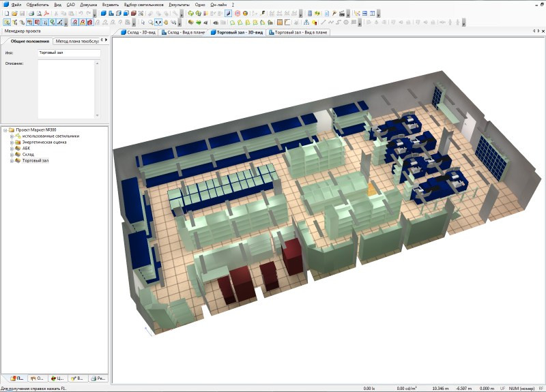Click the dark red box object icon
Image resolution: width=546 pixels, height=392 pixels.
click(133, 13)
